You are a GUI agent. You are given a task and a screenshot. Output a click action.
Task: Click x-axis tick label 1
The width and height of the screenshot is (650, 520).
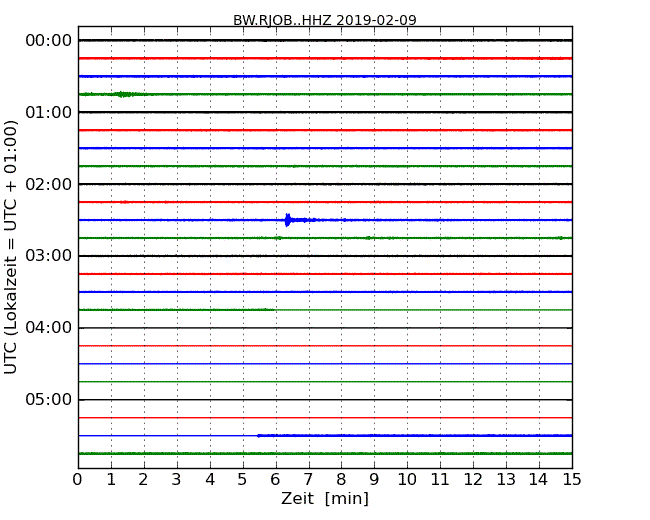click(x=111, y=480)
